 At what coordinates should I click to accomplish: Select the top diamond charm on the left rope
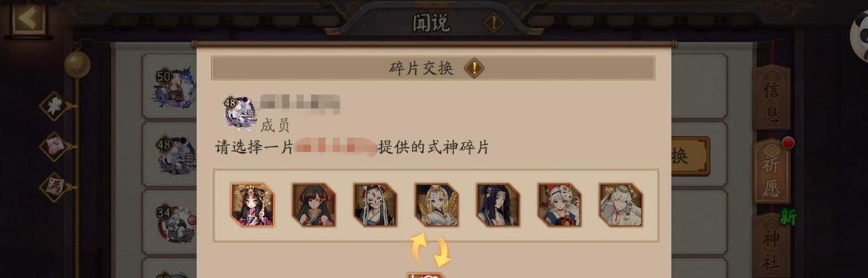pos(56,106)
